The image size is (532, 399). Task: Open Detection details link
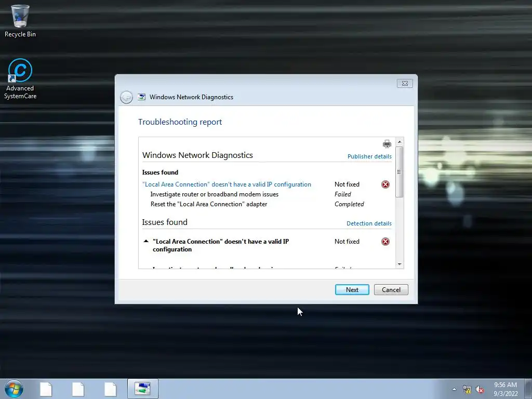point(369,223)
